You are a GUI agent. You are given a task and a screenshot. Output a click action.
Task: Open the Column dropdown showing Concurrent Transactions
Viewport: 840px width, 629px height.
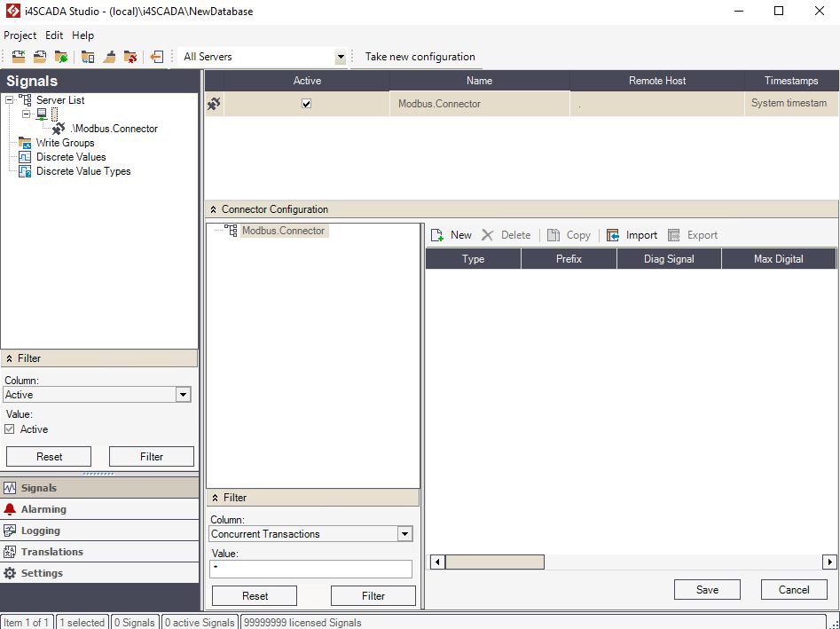click(405, 533)
